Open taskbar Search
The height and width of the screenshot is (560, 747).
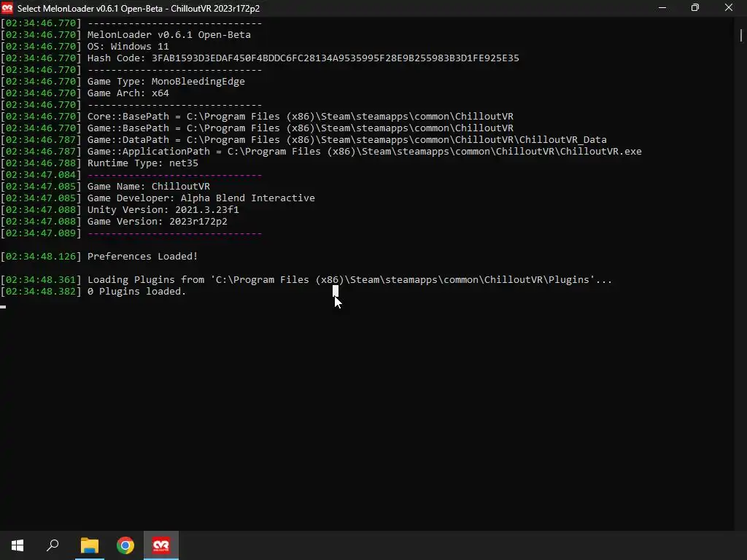tap(53, 545)
